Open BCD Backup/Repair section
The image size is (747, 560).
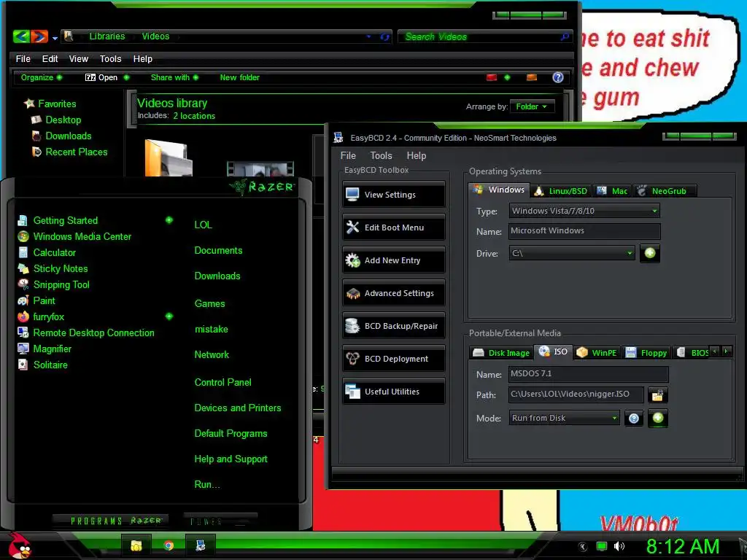pyautogui.click(x=393, y=326)
